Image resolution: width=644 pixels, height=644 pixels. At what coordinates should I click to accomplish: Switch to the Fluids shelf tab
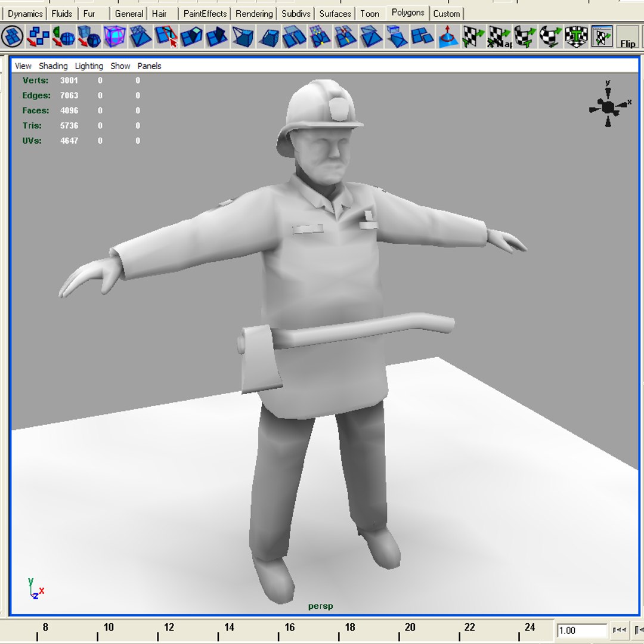coord(61,14)
